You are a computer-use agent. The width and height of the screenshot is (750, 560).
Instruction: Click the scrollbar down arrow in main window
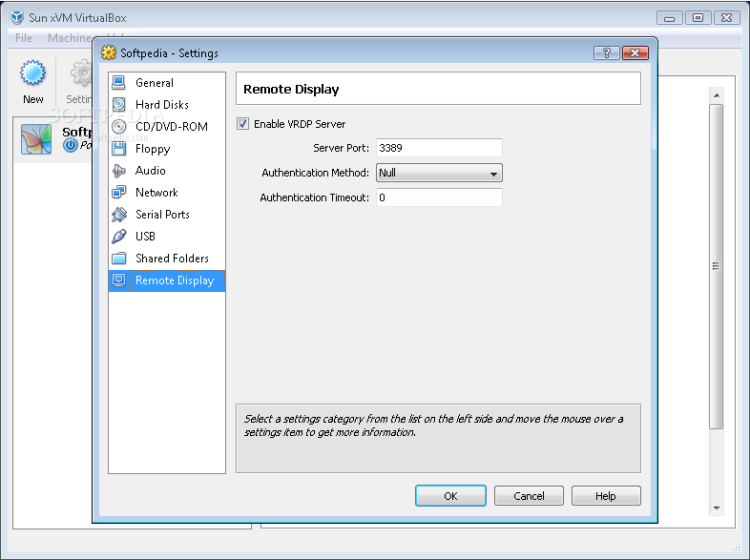point(717,508)
